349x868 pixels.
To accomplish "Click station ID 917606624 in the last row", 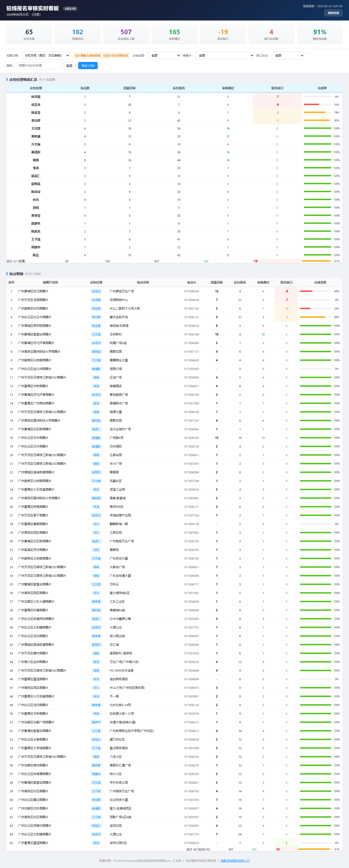I will [191, 843].
